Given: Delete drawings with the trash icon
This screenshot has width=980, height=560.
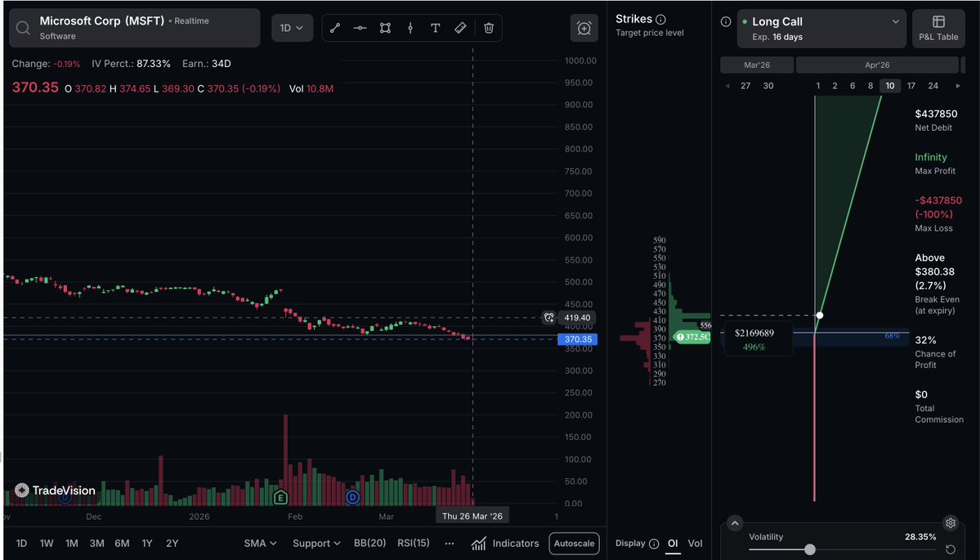Looking at the screenshot, I should [489, 28].
